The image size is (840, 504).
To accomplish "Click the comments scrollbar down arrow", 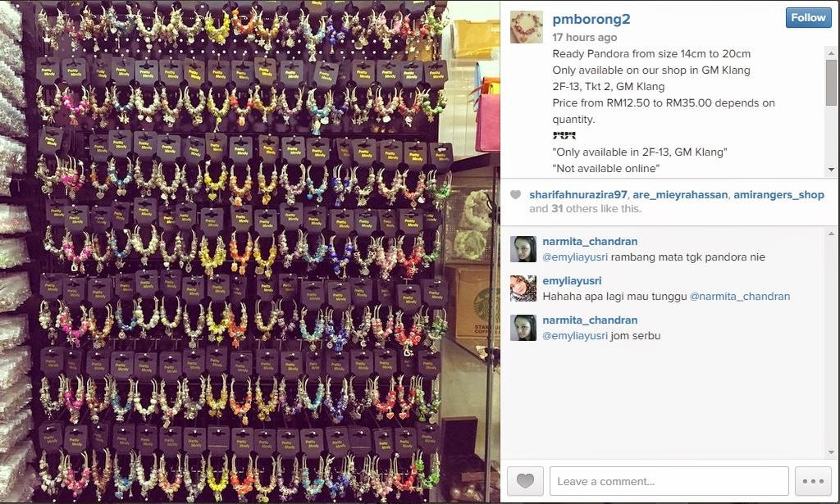I will coord(831,452).
